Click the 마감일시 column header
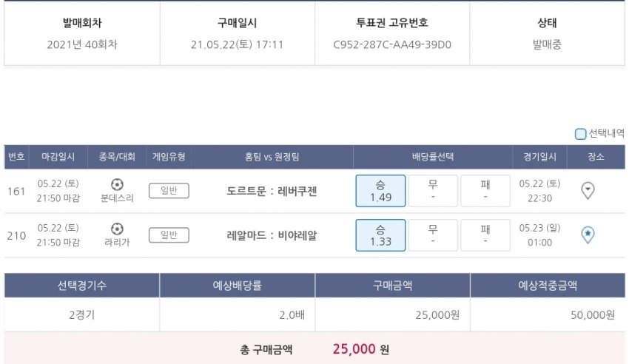Image resolution: width=629 pixels, height=364 pixels. pos(58,157)
